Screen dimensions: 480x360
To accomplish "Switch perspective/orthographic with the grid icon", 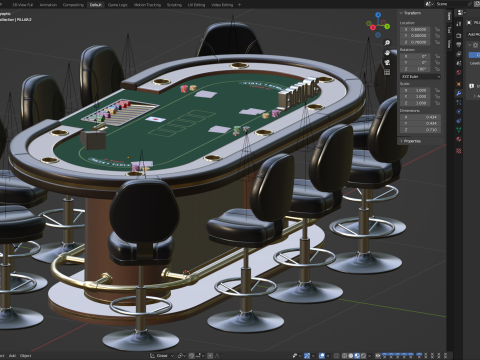I will click(x=387, y=72).
